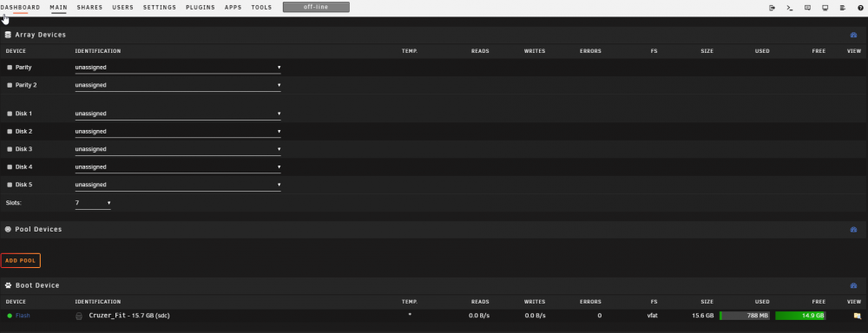The width and height of the screenshot is (868, 333).
Task: Open the web terminal icon
Action: [790, 8]
